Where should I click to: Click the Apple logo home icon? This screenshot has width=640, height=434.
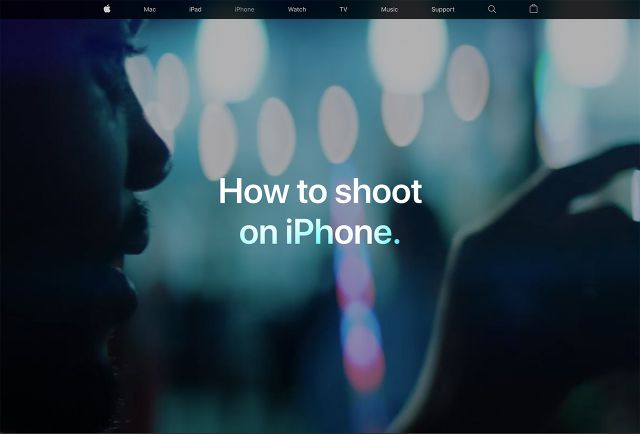coord(107,9)
